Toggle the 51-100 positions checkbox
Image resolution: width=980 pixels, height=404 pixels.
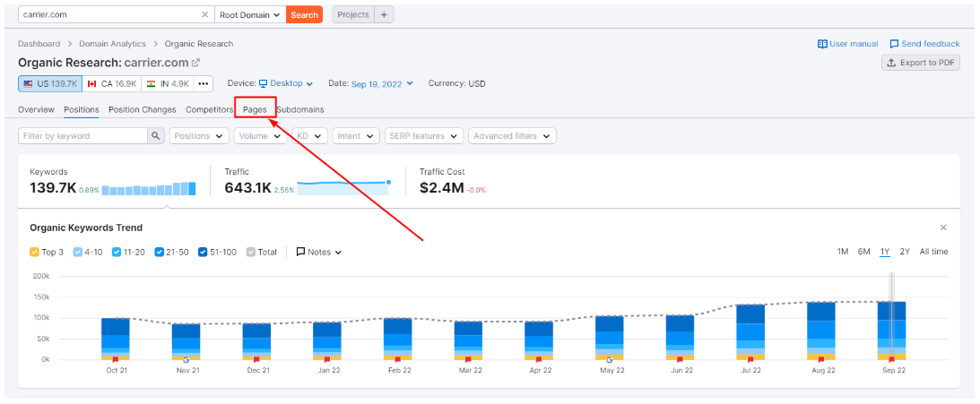pos(203,253)
